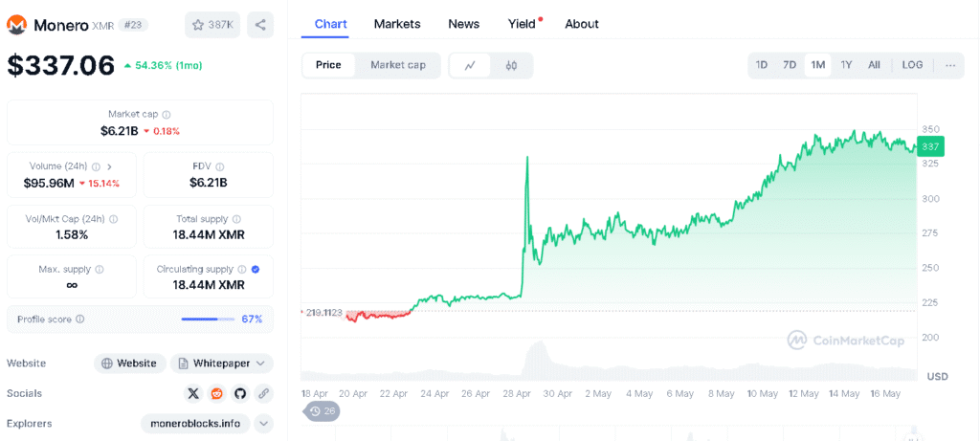Set chart range to 1M
Viewport: 980px width, 441px height.
click(817, 65)
